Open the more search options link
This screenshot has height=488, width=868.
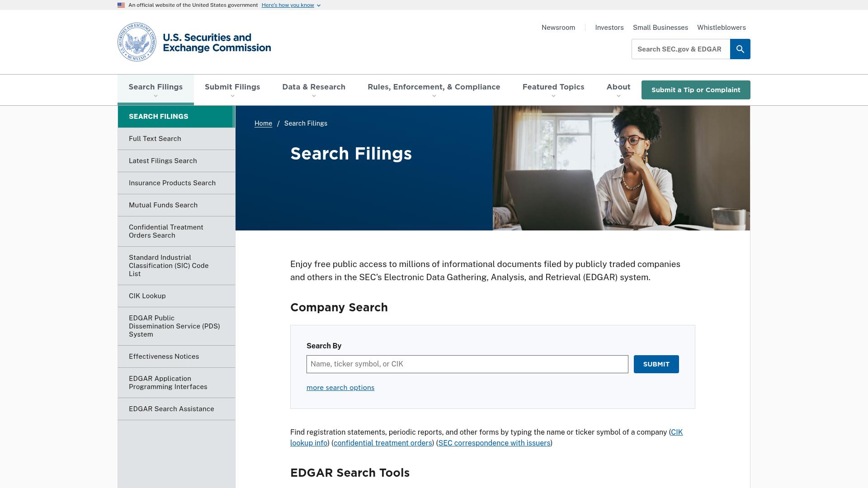[x=340, y=388]
